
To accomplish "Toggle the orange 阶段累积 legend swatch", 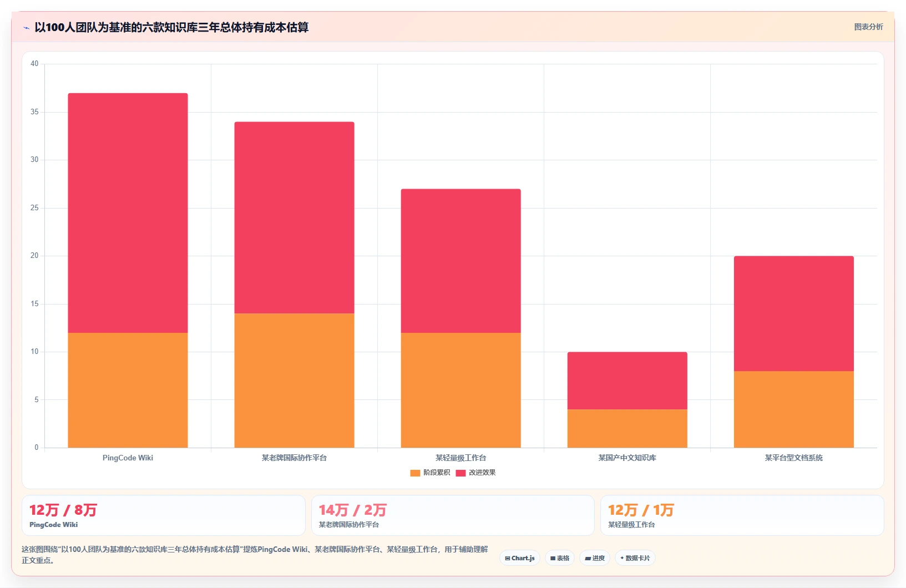I will click(415, 473).
